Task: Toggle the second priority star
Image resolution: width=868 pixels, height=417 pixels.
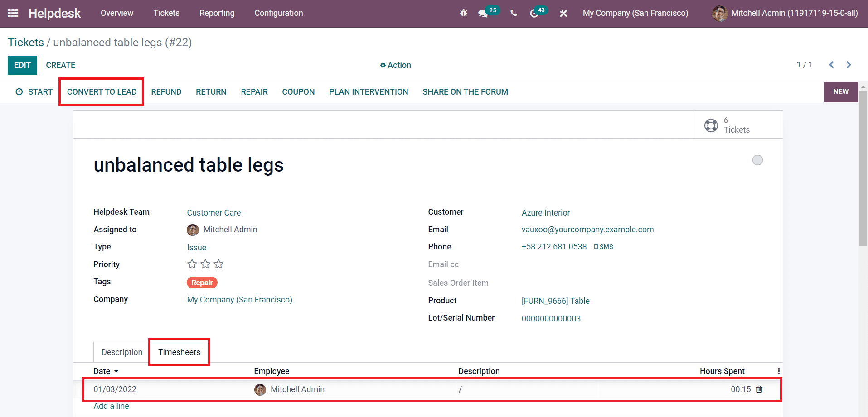Action: point(205,264)
